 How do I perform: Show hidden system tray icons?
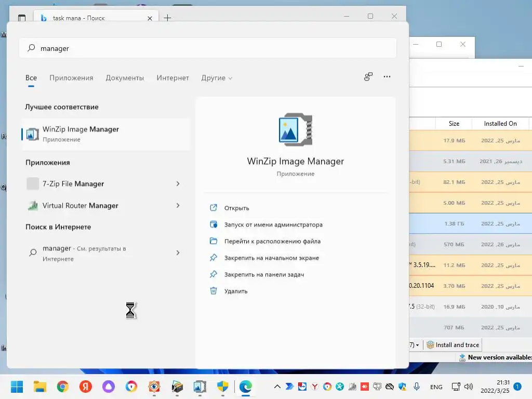[x=277, y=387]
